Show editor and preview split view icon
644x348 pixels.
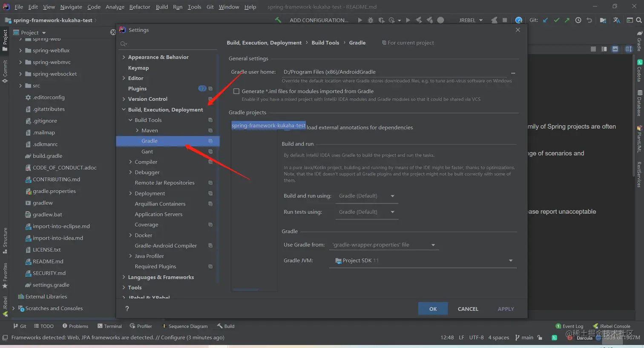[x=604, y=49]
